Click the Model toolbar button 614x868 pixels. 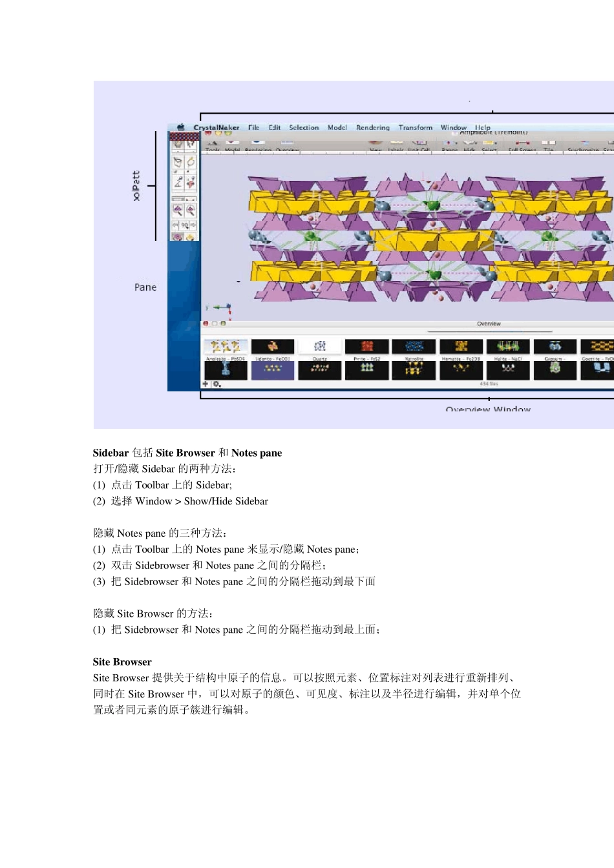pos(232,147)
